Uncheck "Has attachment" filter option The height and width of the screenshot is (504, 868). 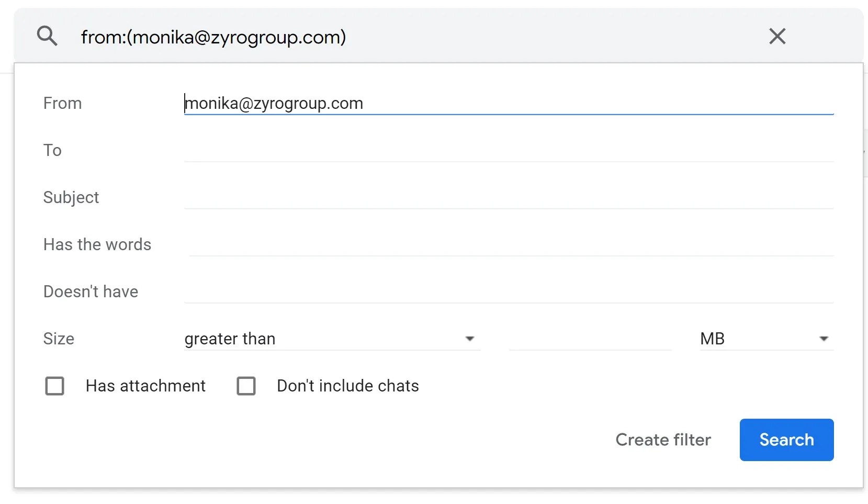pyautogui.click(x=55, y=386)
